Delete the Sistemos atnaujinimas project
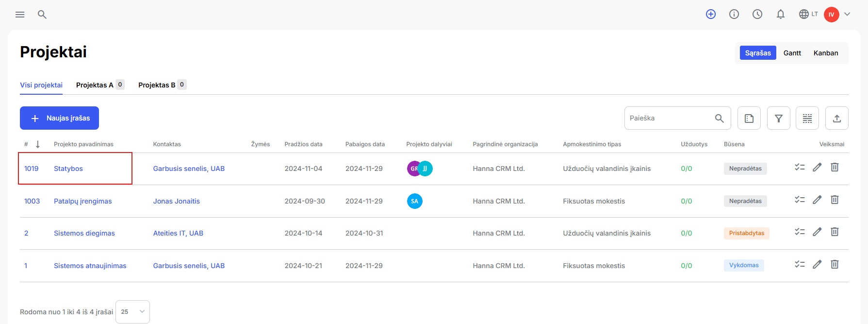868x324 pixels. (x=835, y=264)
